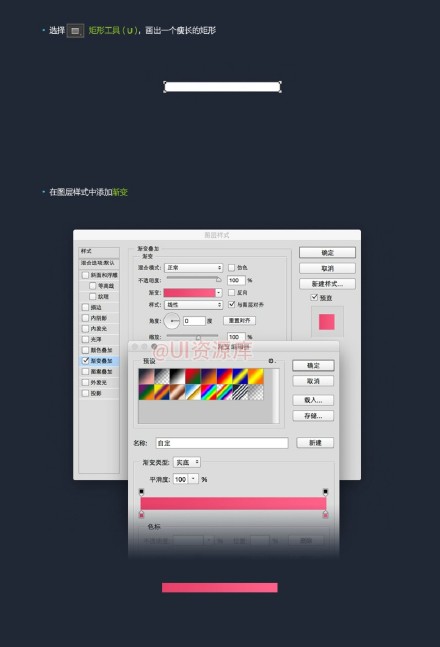The image size is (440, 647).
Task: Select the right pink color stop below bar
Action: [325, 514]
